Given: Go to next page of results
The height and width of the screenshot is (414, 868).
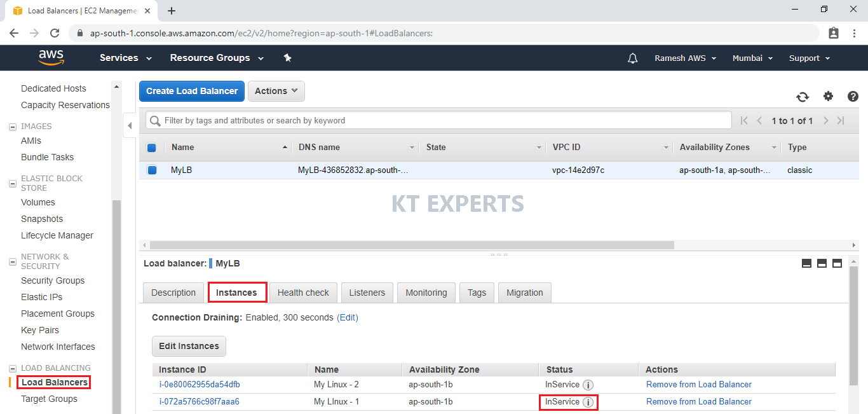Looking at the screenshot, I should coord(826,121).
